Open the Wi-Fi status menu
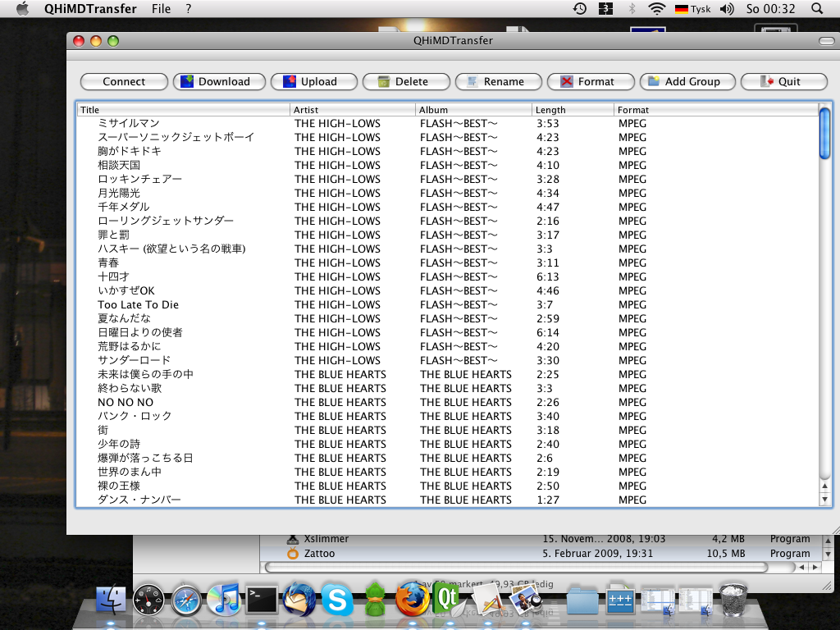 656,9
